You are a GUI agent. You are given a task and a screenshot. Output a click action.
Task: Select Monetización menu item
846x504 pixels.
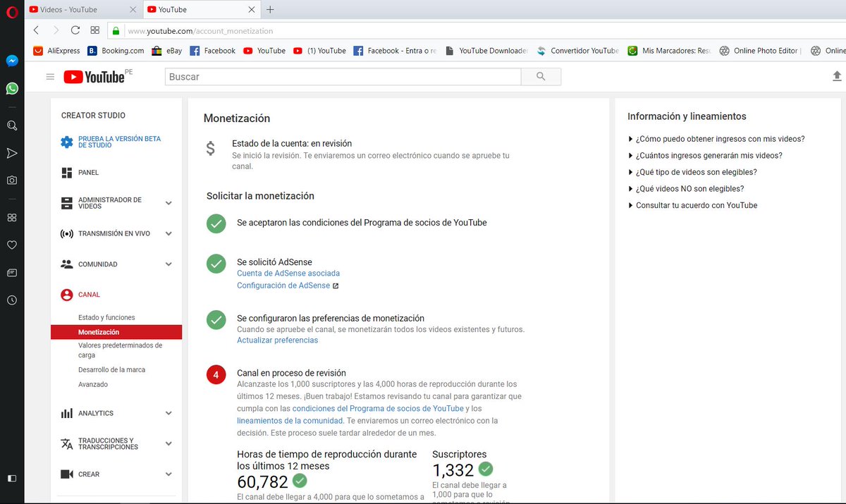click(x=116, y=332)
